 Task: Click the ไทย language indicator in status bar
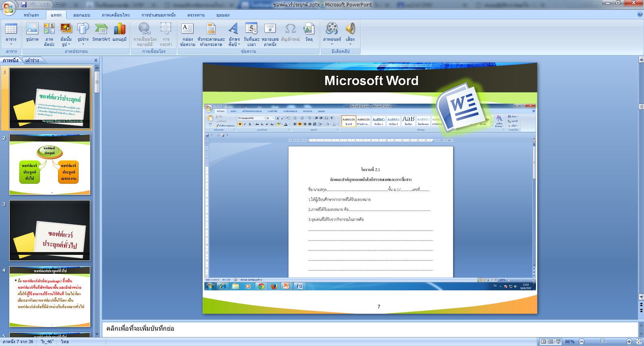[65, 342]
